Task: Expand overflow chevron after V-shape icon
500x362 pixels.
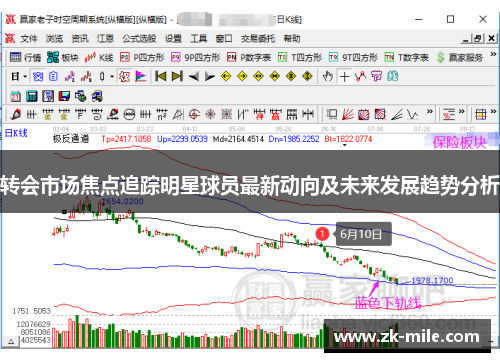Action: (x=430, y=111)
